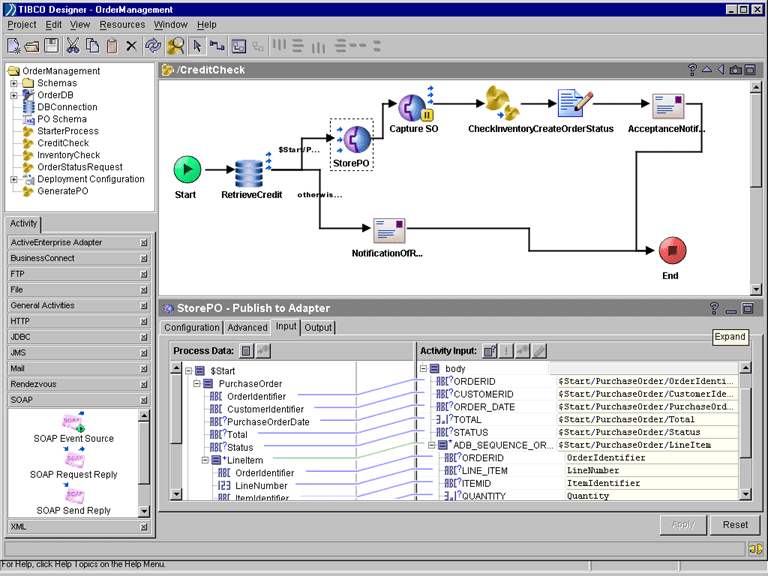Screen dimensions: 768x576
Task: Select the CheckInventory process activity
Action: pos(503,104)
